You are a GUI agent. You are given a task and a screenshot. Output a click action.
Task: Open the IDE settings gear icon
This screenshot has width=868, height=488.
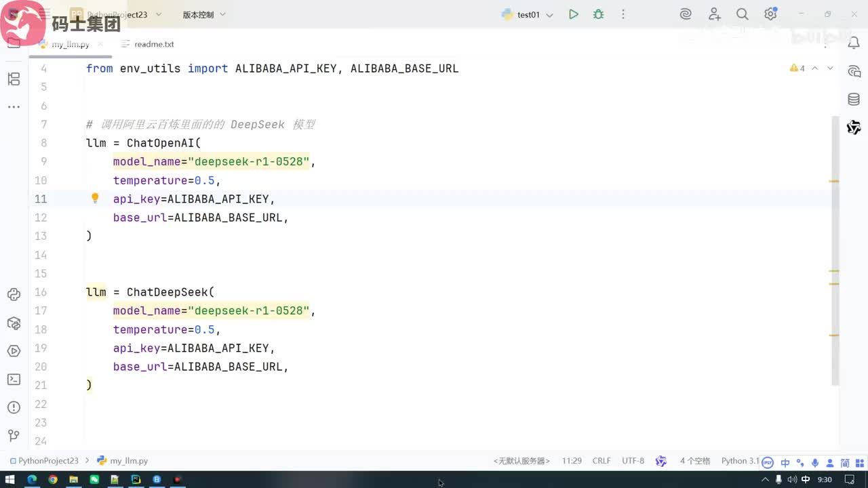click(x=770, y=14)
